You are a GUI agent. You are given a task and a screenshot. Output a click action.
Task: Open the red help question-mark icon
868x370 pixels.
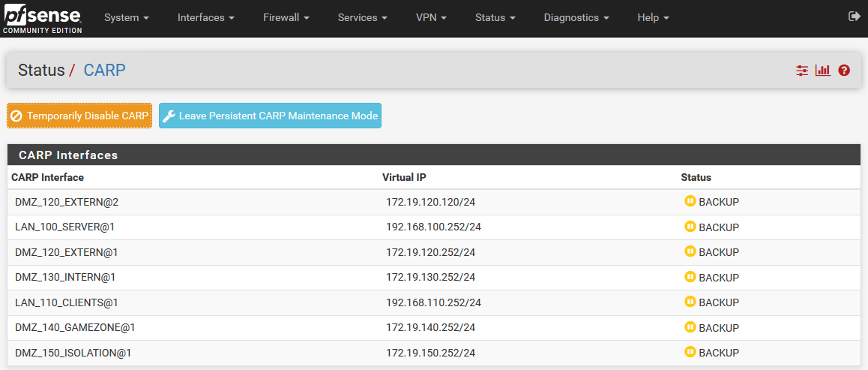pyautogui.click(x=844, y=71)
